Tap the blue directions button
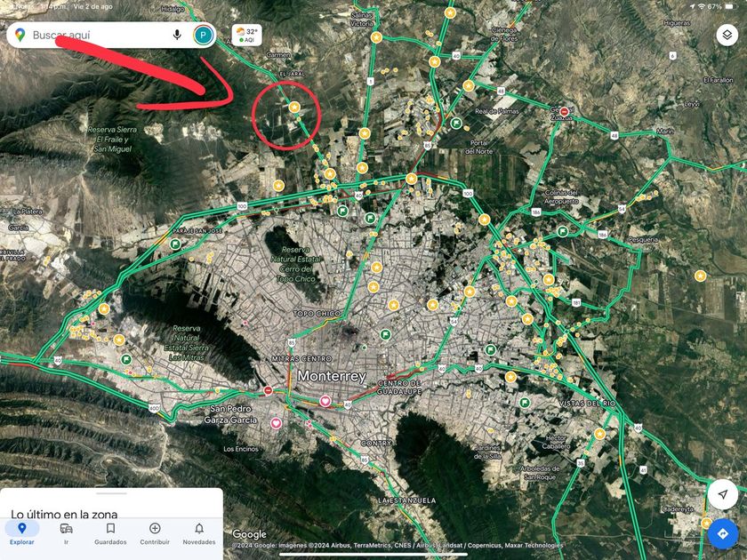The width and height of the screenshot is (747, 560). [x=723, y=534]
